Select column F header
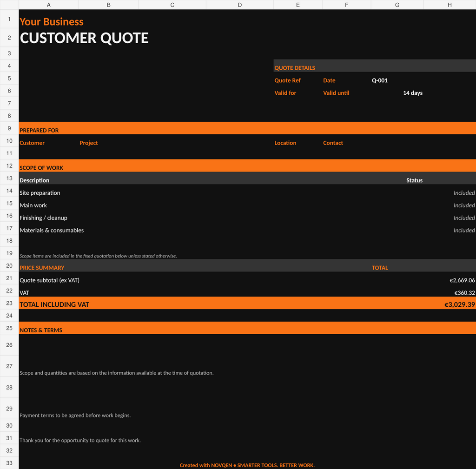This screenshot has width=476, height=469. click(x=347, y=5)
